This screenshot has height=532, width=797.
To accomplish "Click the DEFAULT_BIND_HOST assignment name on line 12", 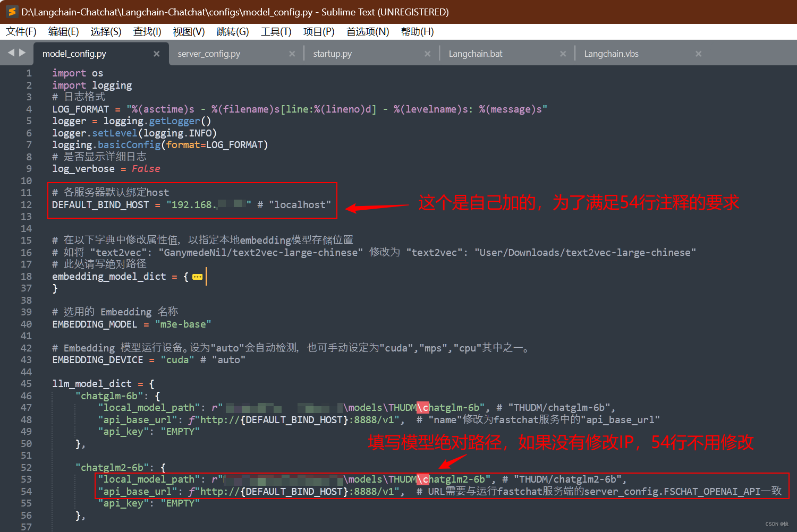I will (x=100, y=205).
